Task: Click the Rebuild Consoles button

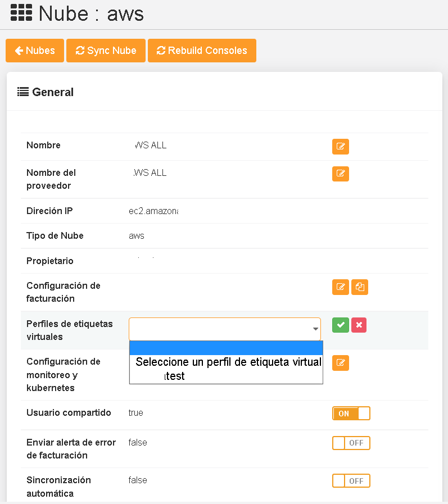Action: point(202,51)
